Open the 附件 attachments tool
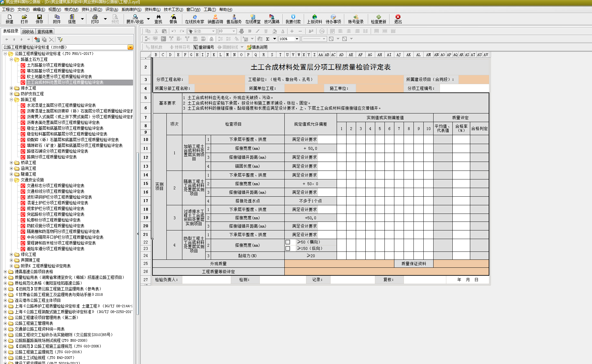The width and height of the screenshot is (592, 364). [x=57, y=19]
